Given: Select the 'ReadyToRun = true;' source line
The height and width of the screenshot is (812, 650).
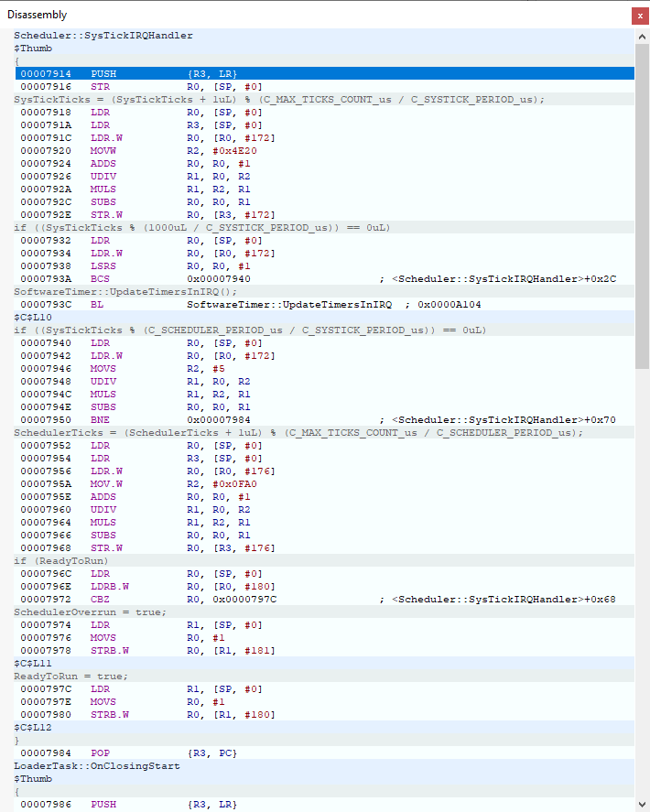Looking at the screenshot, I should coord(324,677).
